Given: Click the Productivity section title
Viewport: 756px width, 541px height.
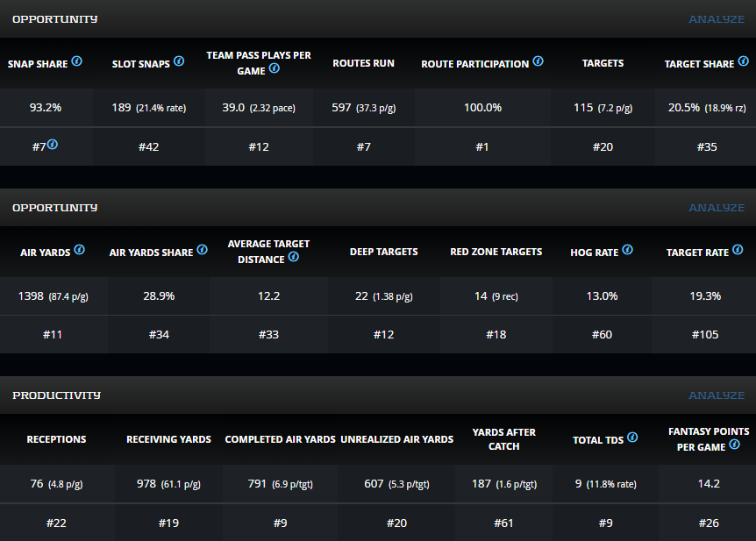Looking at the screenshot, I should (x=56, y=395).
